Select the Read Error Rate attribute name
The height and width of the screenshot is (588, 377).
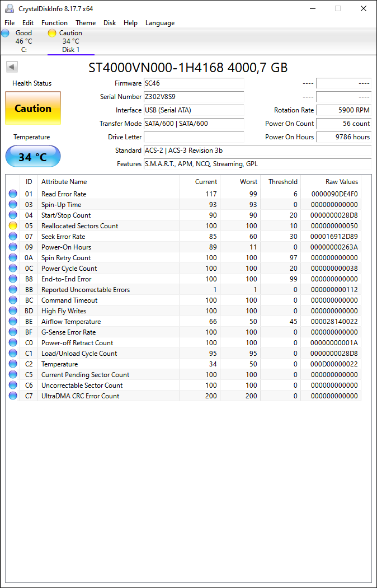pos(64,194)
